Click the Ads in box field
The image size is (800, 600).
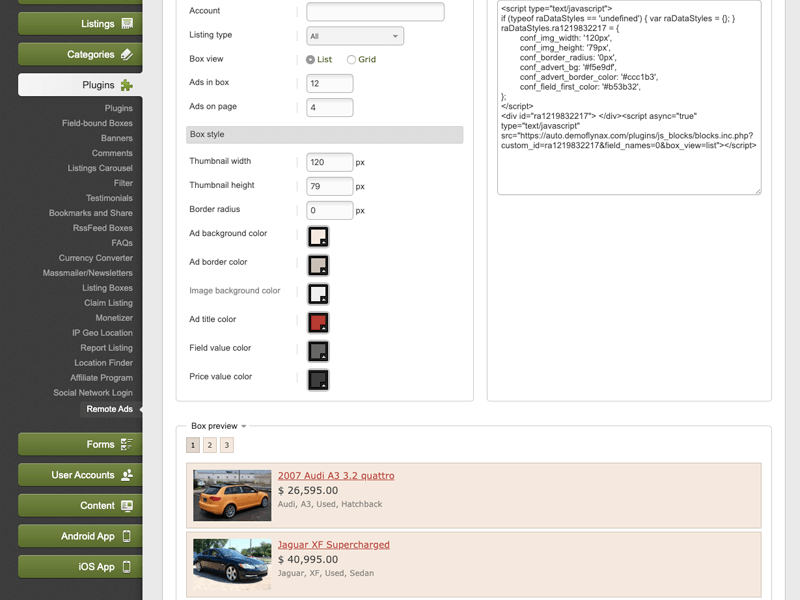pyautogui.click(x=330, y=83)
